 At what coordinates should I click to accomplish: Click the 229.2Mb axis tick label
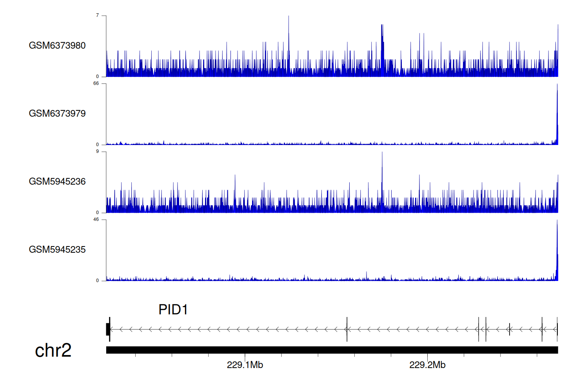(x=427, y=365)
